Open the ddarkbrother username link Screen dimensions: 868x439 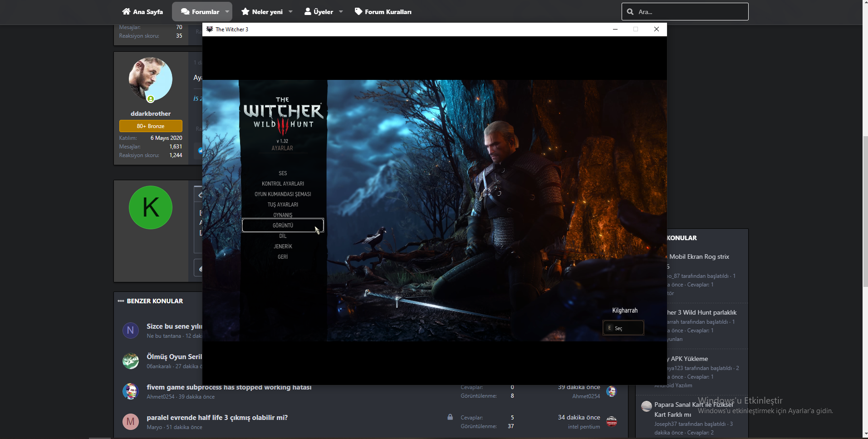click(x=151, y=113)
